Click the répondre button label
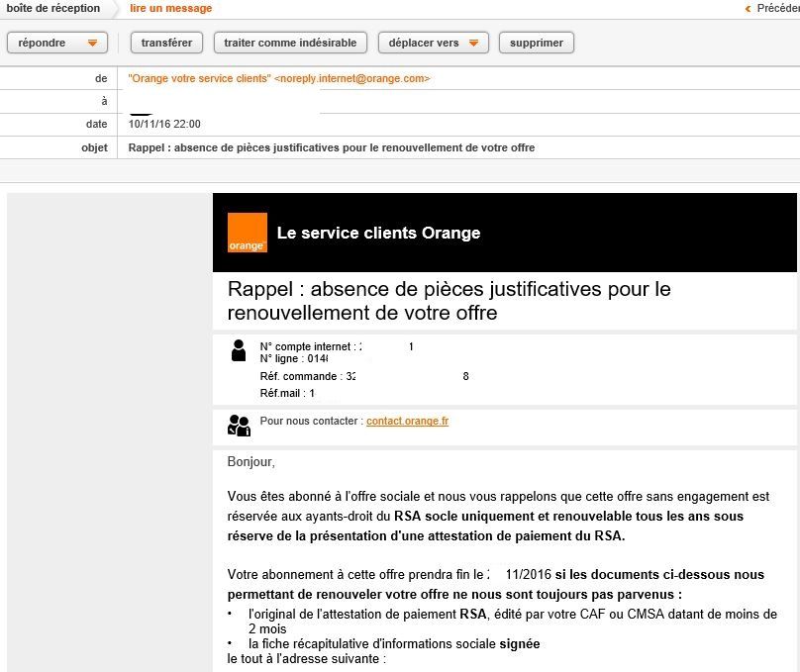 point(42,43)
